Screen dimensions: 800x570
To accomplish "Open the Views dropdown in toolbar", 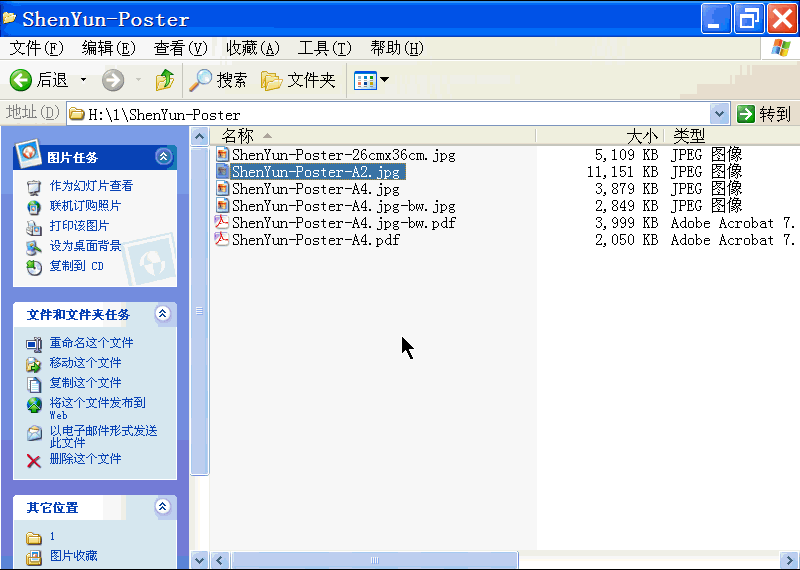I will 371,80.
